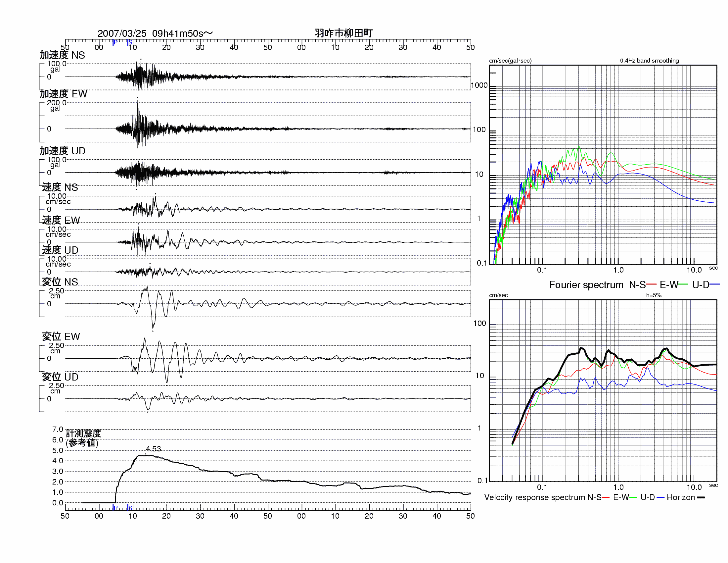Click the bottom P-wave marker on time axis
Image resolution: width=728 pixels, height=563 pixels.
[115, 507]
